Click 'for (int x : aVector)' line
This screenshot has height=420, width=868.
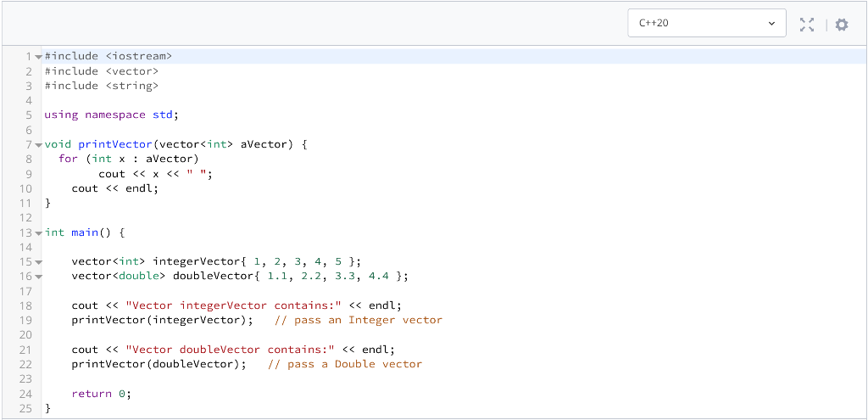point(129,159)
